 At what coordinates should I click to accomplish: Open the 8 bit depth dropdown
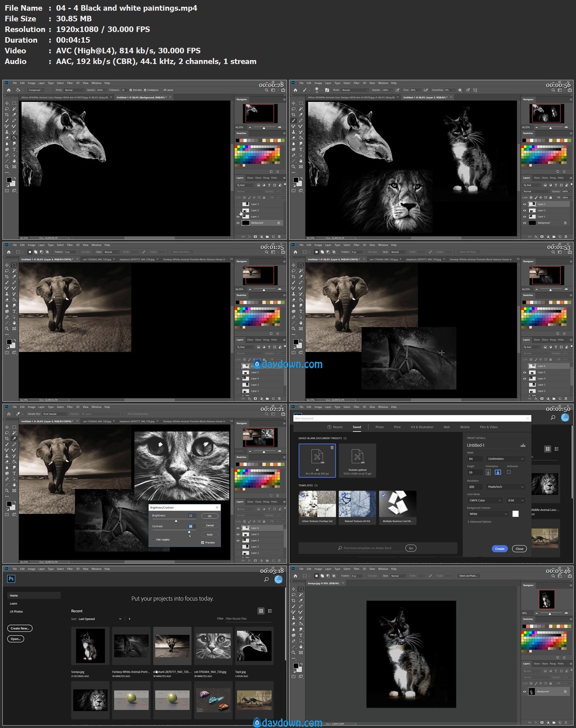516,500
